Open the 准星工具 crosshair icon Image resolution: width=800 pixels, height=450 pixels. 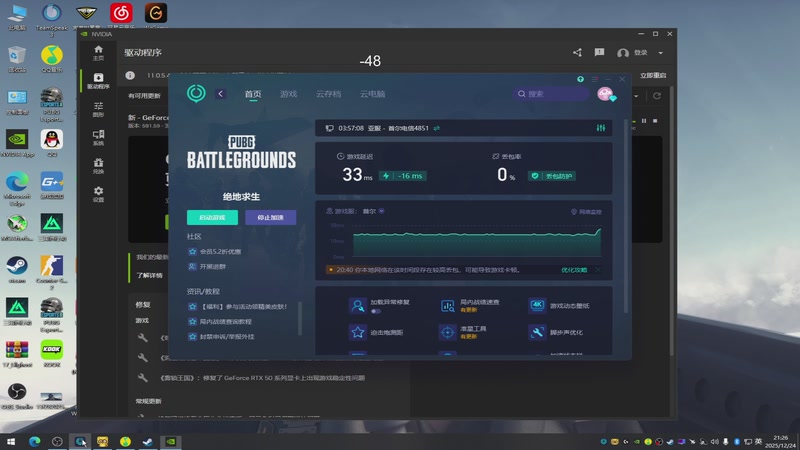tap(447, 332)
